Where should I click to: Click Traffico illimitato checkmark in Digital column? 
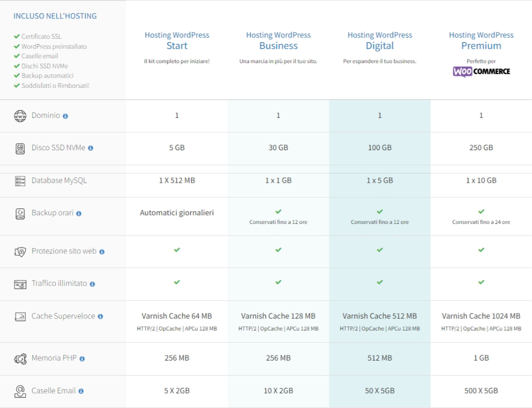pos(380,282)
